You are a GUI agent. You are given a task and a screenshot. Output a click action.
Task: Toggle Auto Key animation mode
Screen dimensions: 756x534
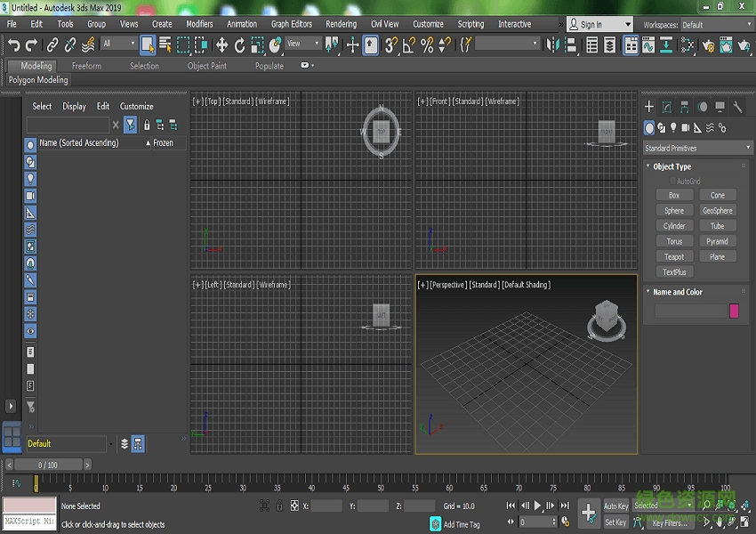615,506
